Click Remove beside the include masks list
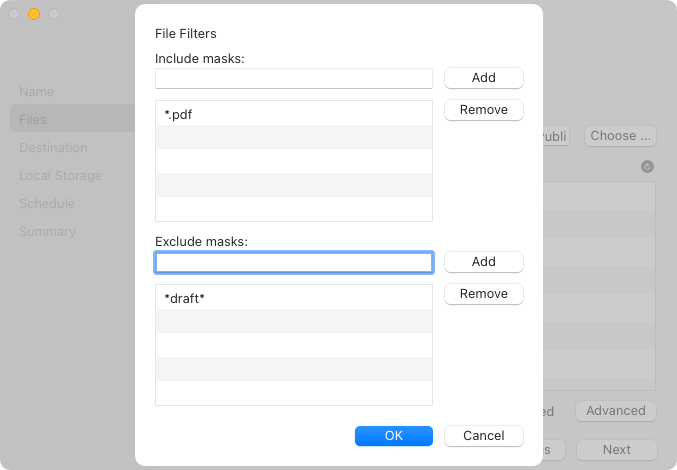This screenshot has width=677, height=470. coord(483,110)
